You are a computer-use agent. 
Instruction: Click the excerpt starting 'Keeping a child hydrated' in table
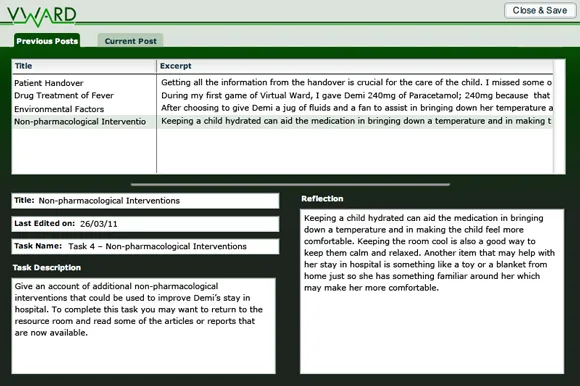point(356,121)
